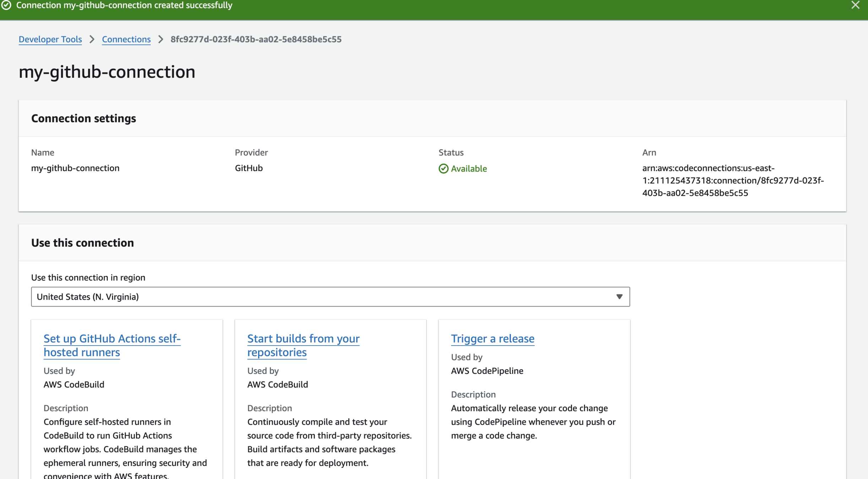Click the connection ARN value text
868x479 pixels.
732,180
